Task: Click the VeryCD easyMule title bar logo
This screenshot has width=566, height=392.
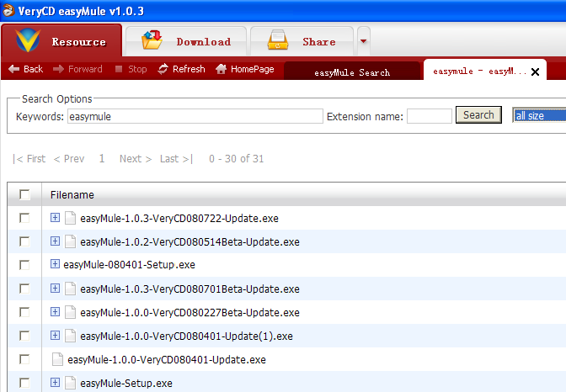Action: (8, 9)
